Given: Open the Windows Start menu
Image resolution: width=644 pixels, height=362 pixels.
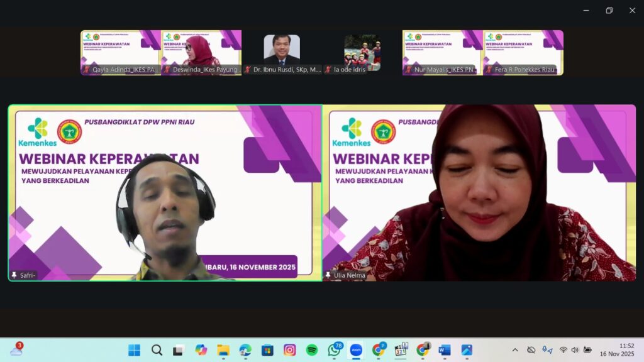Looking at the screenshot, I should [135, 350].
